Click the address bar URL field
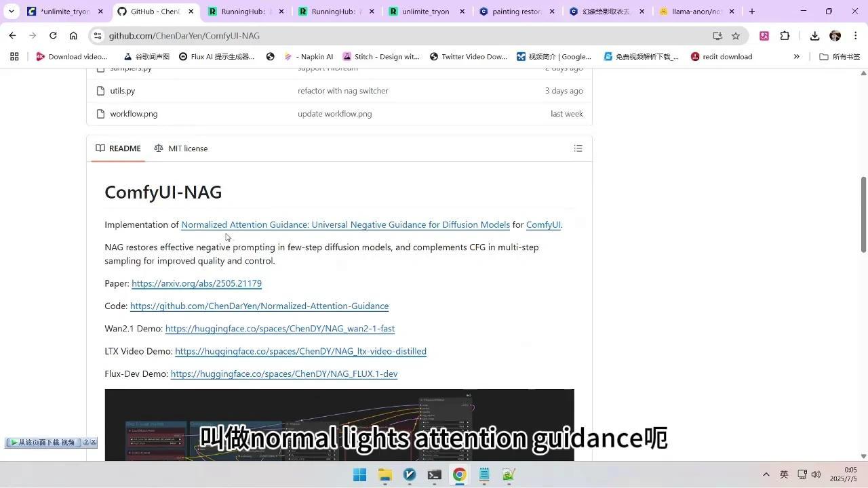Viewport: 868px width, 488px height. 407,36
